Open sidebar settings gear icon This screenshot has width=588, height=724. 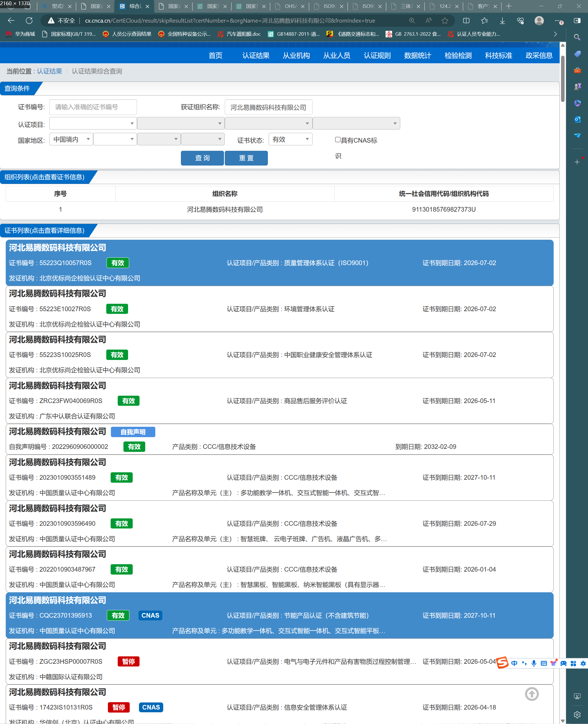pos(577,714)
